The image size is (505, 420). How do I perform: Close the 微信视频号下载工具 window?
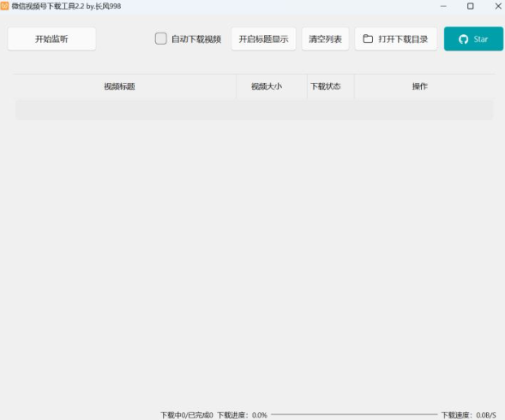coord(498,6)
